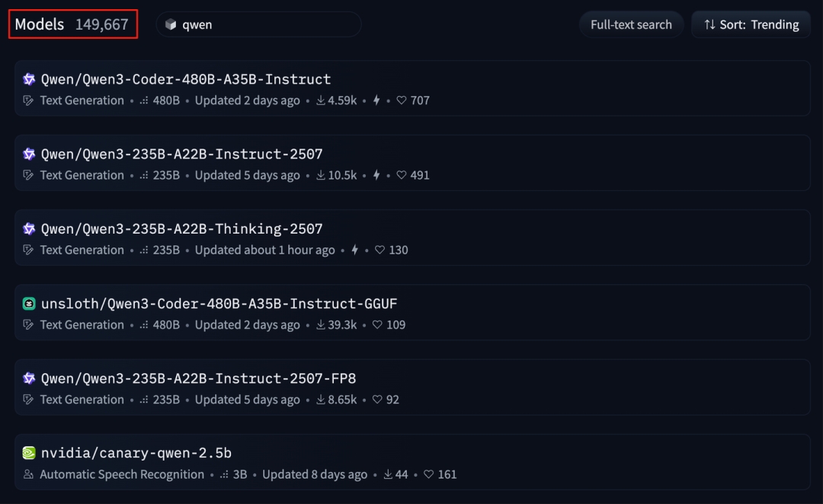
Task: Click the Qwen avatar next to Qwen3-235B-A22B-Thinking-2507
Action: [29, 229]
